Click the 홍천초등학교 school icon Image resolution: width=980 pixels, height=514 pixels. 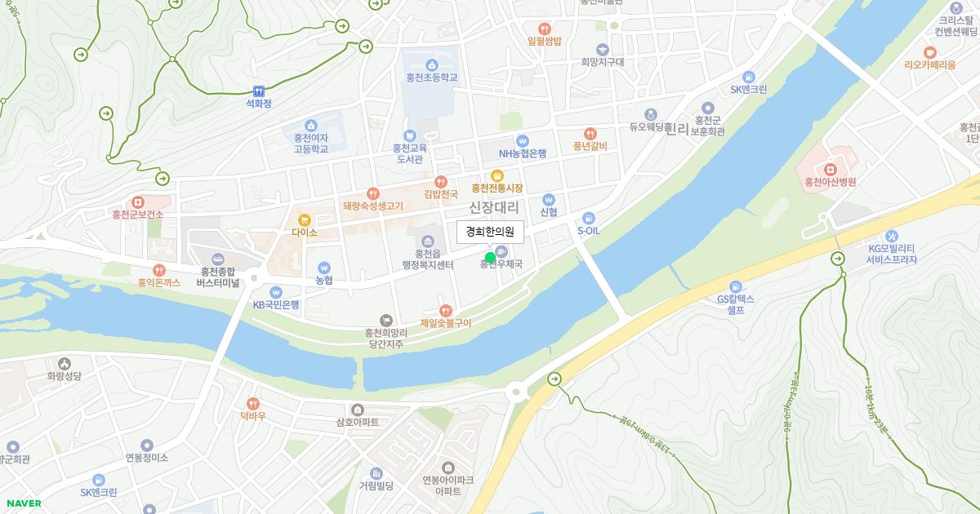tap(432, 64)
